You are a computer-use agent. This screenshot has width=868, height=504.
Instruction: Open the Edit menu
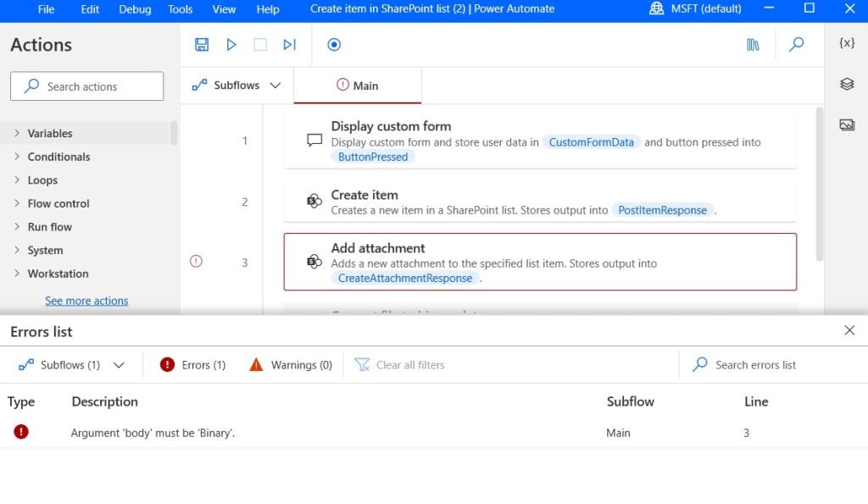tap(90, 9)
